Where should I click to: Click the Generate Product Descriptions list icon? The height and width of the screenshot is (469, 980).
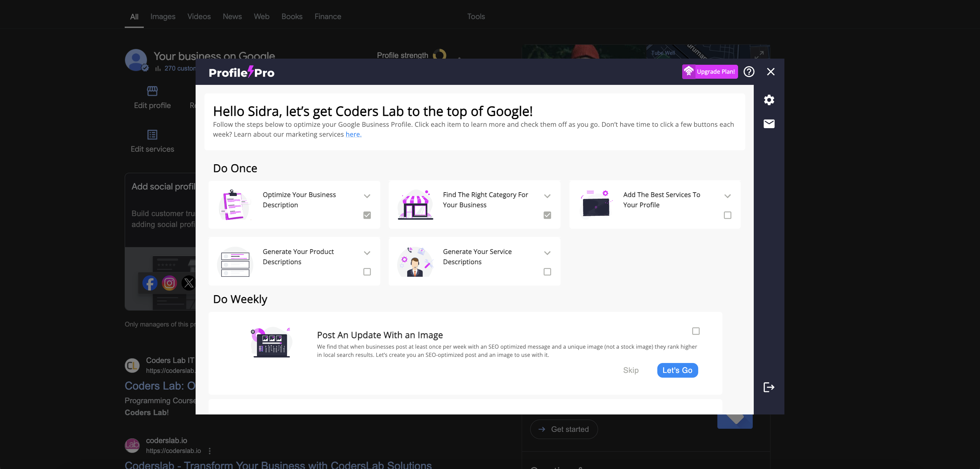click(x=235, y=262)
